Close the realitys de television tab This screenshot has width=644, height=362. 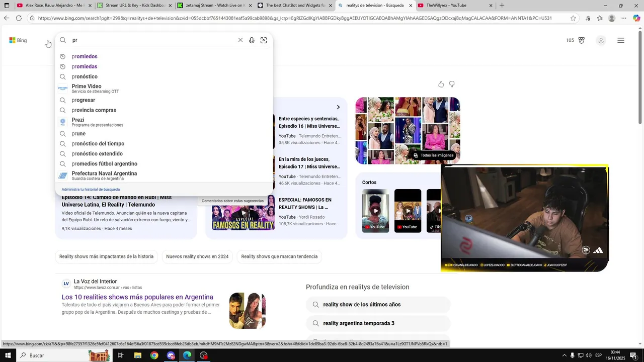411,6
